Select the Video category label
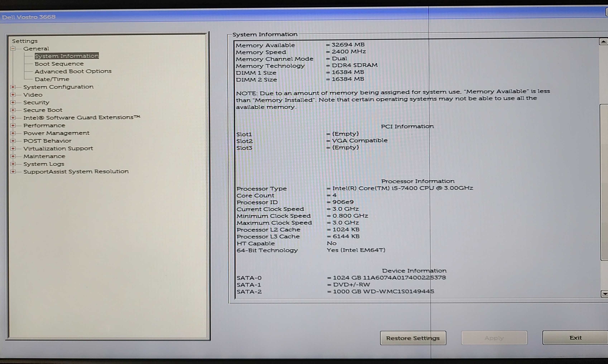This screenshot has height=364, width=608. (33, 95)
